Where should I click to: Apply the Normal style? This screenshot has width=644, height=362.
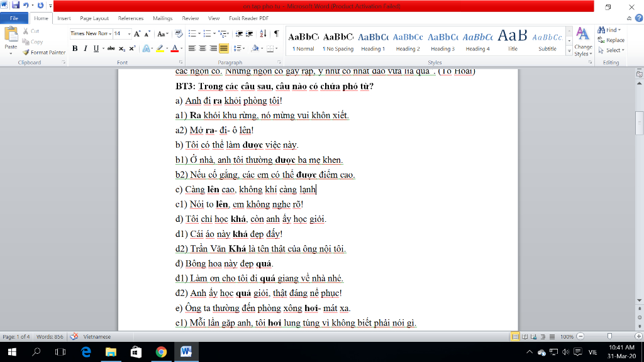tap(303, 41)
